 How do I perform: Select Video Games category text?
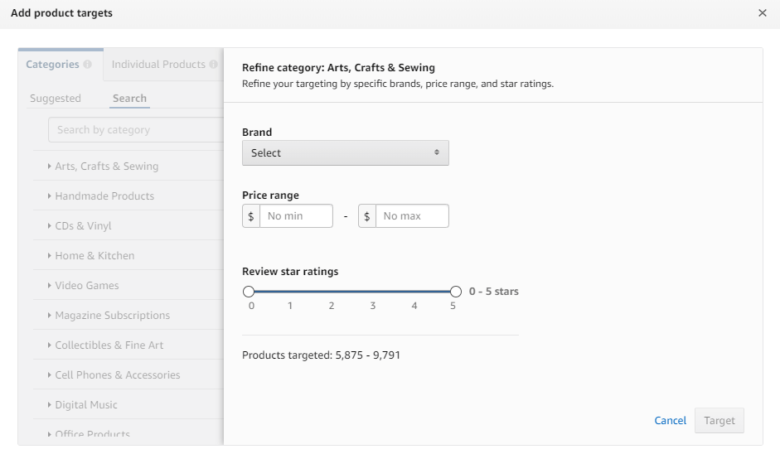87,285
